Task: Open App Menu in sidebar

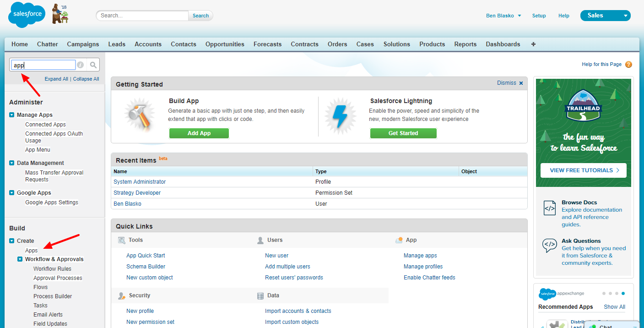Action: [38, 150]
